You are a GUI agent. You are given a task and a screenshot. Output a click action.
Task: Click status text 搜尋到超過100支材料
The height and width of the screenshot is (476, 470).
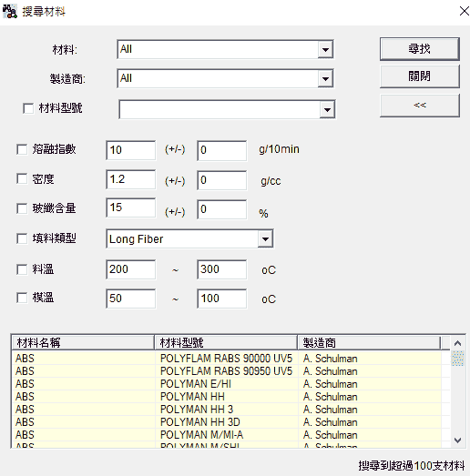point(412,466)
